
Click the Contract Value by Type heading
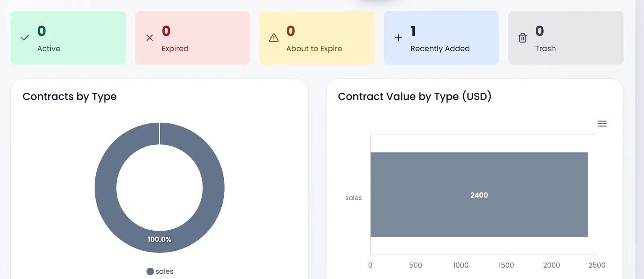click(x=415, y=96)
